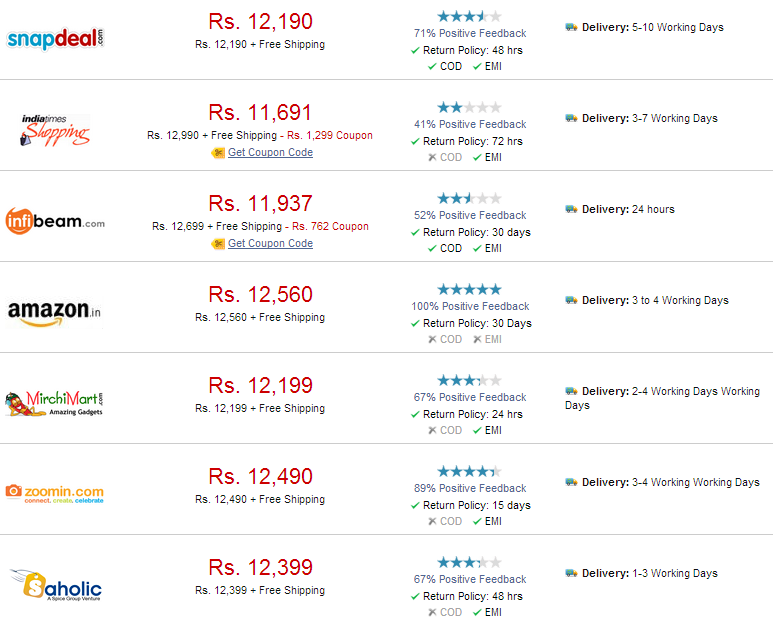Open the Amazon.in store logo
The image size is (773, 624).
(54, 312)
